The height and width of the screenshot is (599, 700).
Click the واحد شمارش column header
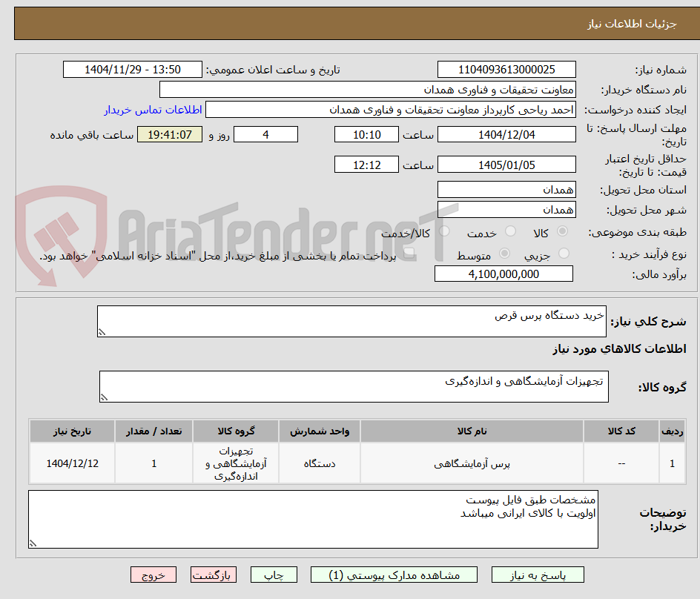[320, 431]
